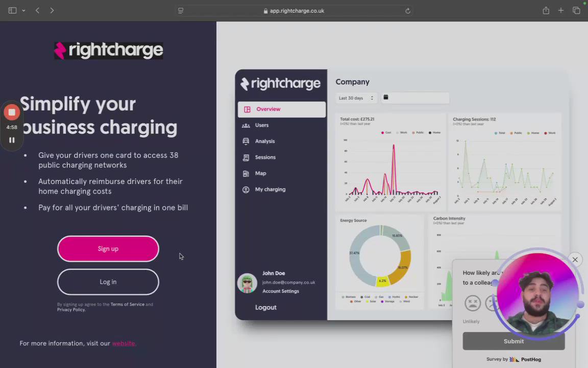This screenshot has height=368, width=588.
Task: Select the very unhappy face rating
Action: click(x=473, y=303)
